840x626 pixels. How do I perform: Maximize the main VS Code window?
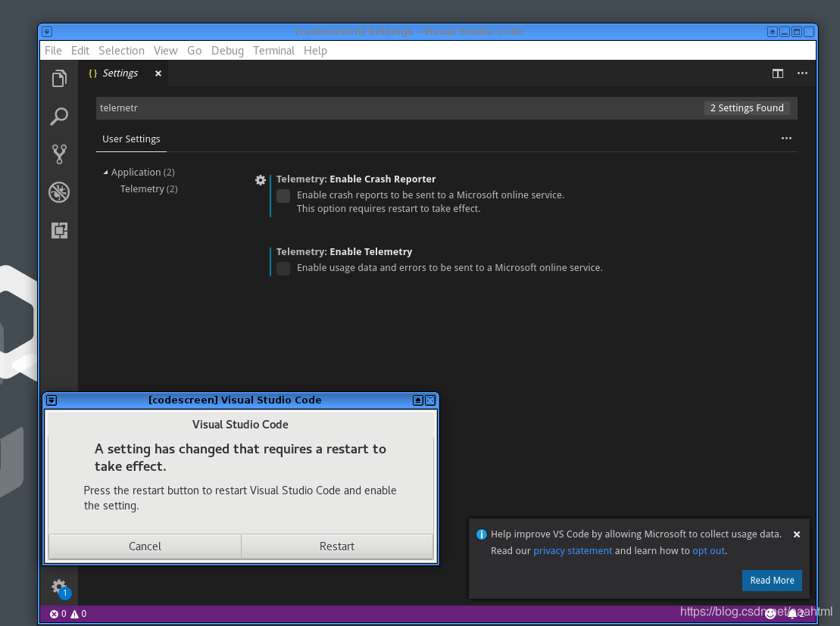[797, 32]
